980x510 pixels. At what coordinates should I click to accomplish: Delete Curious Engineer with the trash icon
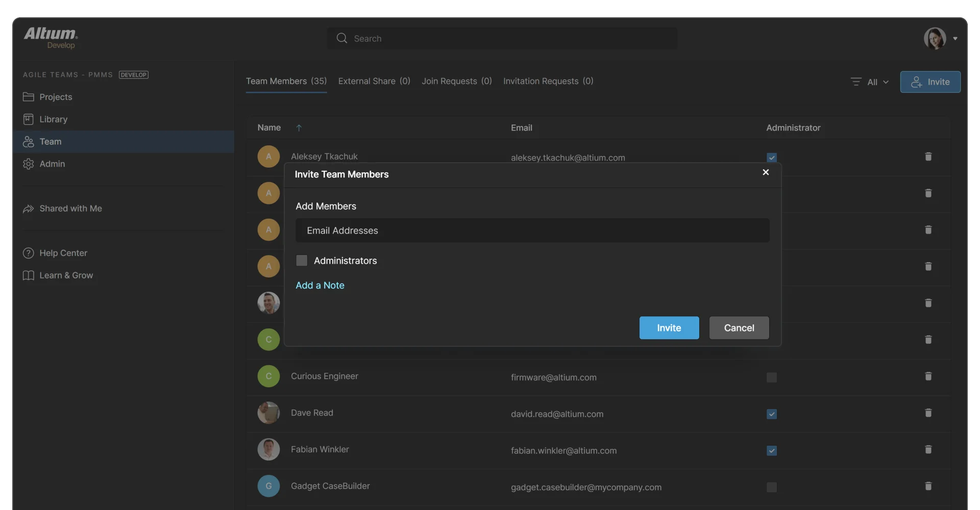(x=928, y=376)
